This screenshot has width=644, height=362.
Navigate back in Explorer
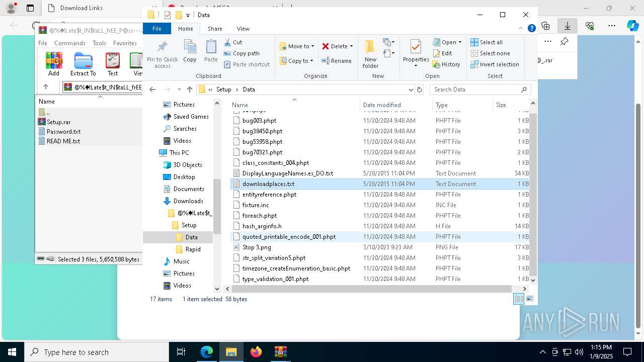pyautogui.click(x=153, y=89)
